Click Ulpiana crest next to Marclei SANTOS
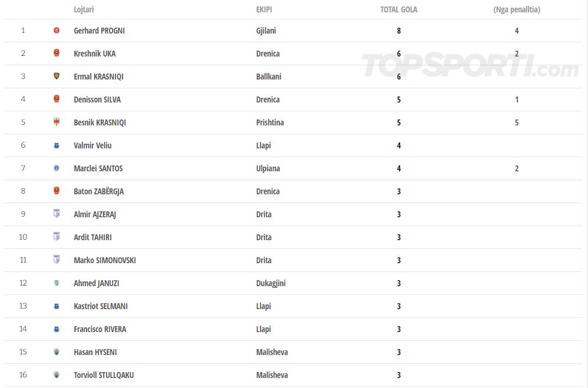This screenshot has width=588, height=388. click(x=57, y=168)
